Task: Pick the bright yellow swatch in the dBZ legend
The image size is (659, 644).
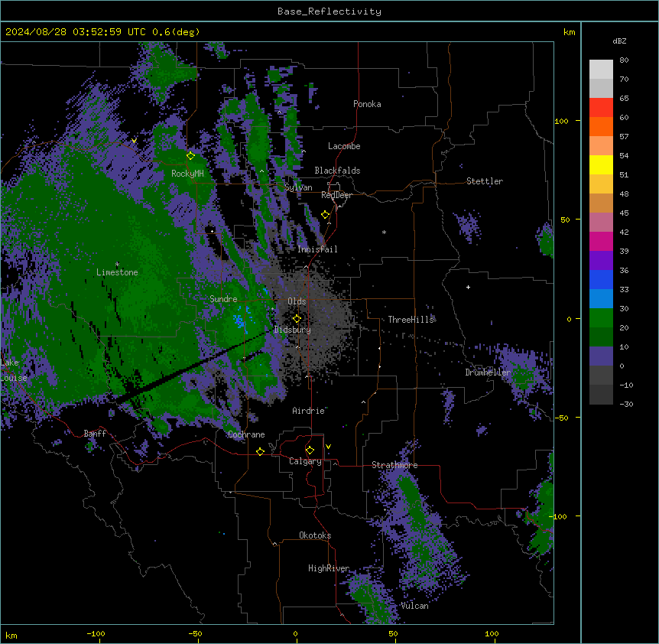Action: pos(601,164)
